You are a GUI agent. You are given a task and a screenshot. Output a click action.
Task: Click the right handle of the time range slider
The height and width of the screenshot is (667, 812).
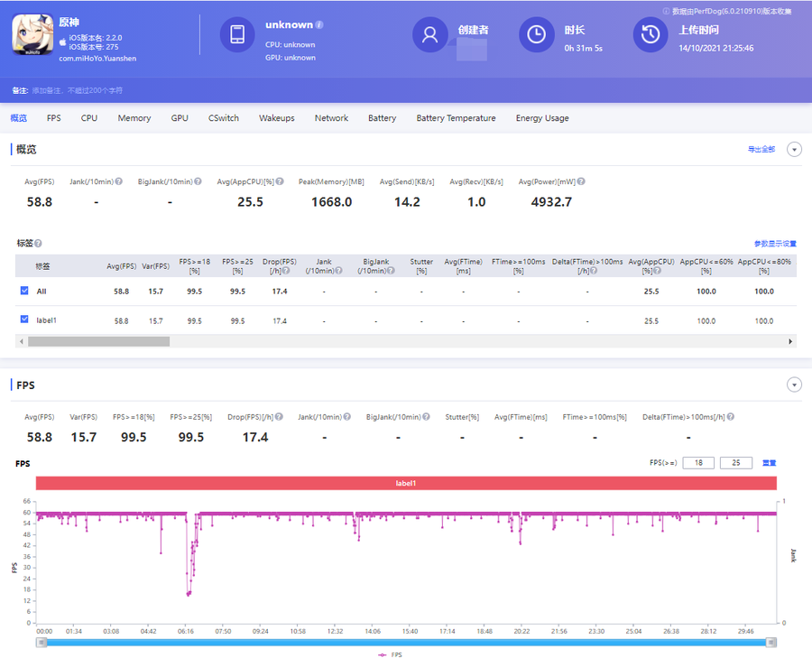(x=771, y=643)
